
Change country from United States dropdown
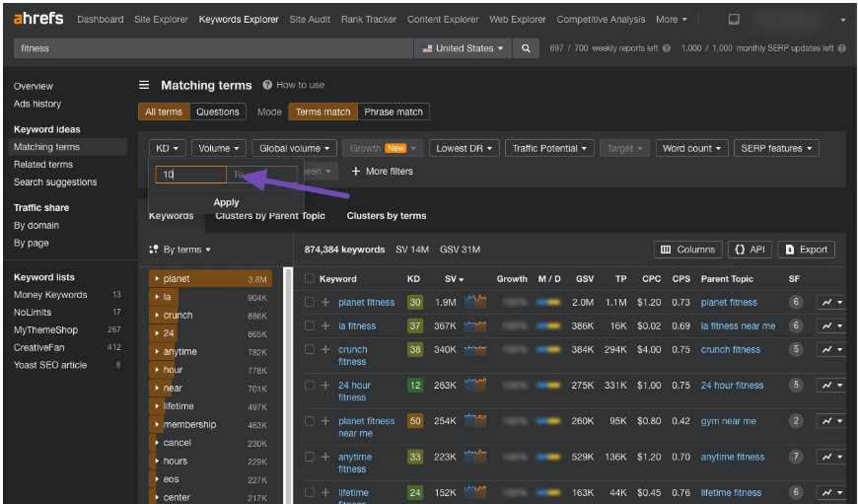[463, 48]
